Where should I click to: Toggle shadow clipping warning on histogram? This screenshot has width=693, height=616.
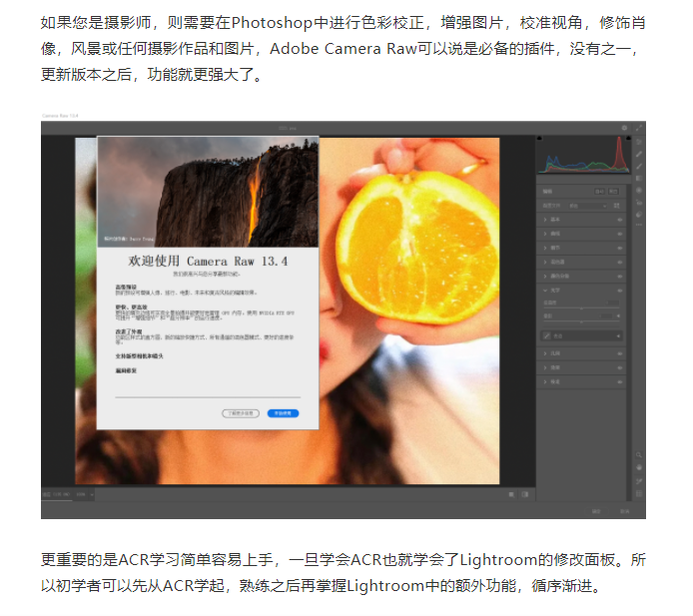(x=539, y=139)
